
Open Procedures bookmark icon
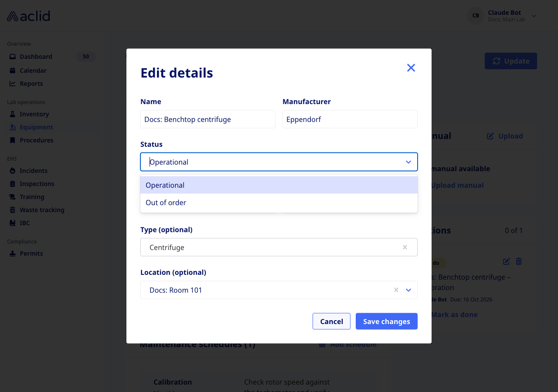13,140
